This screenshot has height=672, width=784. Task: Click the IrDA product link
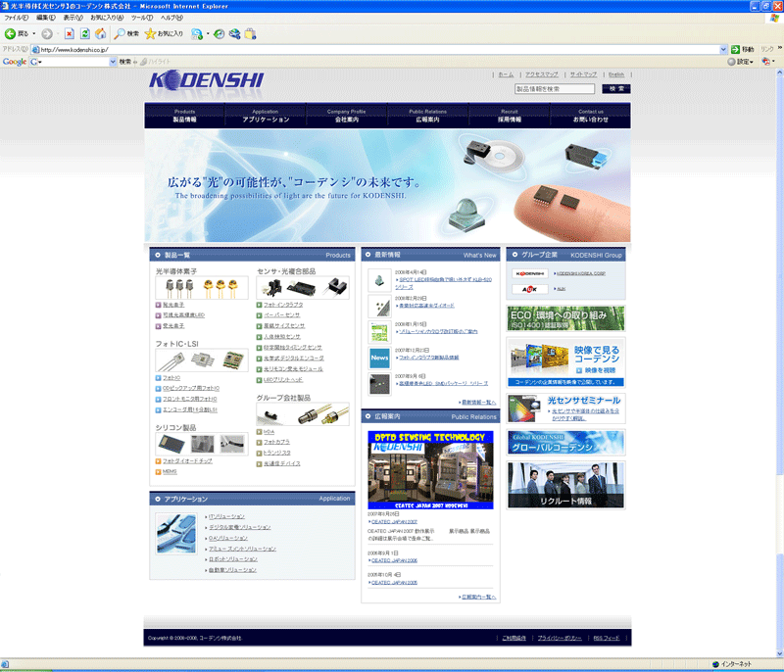click(x=269, y=432)
